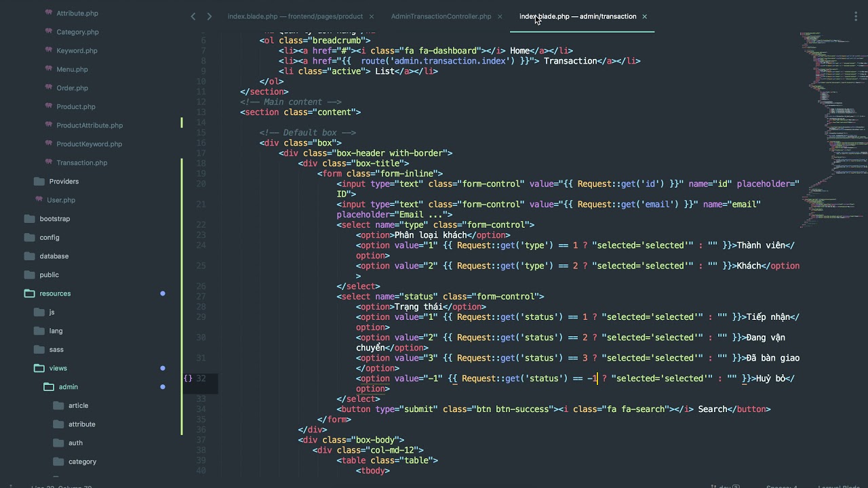Click the file icon next to Menu.php

pyautogui.click(x=49, y=68)
